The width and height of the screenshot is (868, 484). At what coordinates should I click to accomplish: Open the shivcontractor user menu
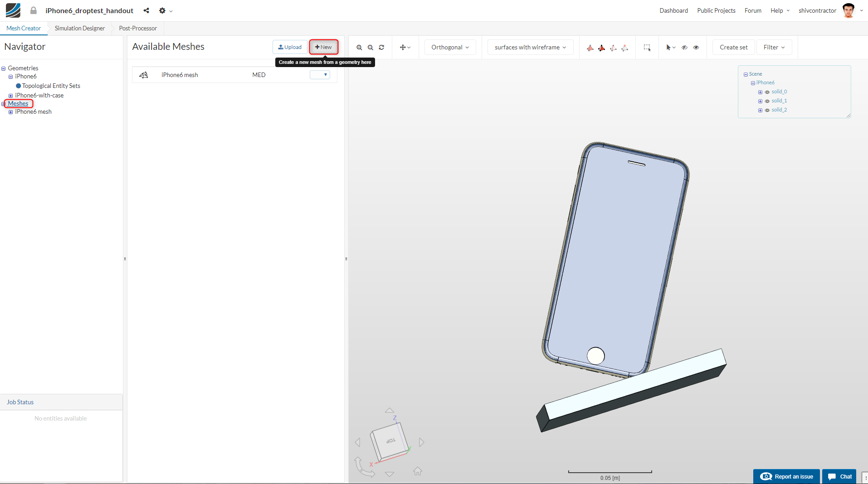pyautogui.click(x=817, y=10)
